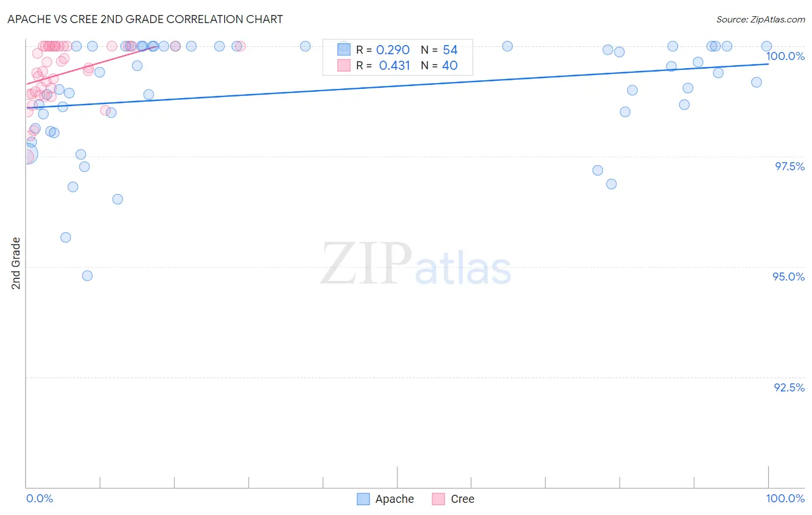This screenshot has height=515, width=812.
Task: Click the blue swatch in R=0.290 legend
Action: (344, 50)
